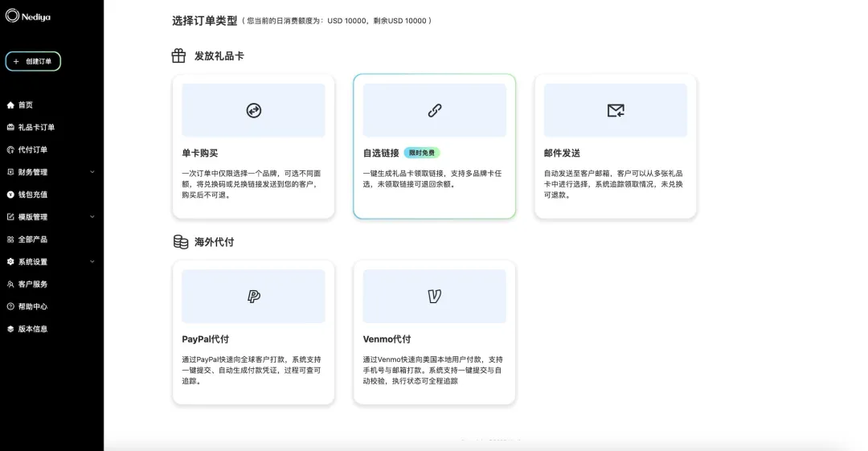This screenshot has height=451, width=868.
Task: Click the gear icon beside 系统设置
Action: pos(10,261)
